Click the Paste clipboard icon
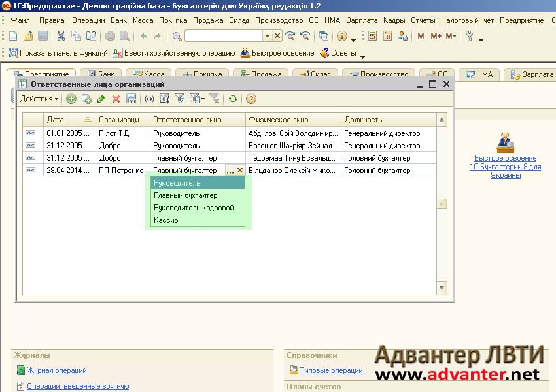The height and width of the screenshot is (392, 556). tap(91, 36)
